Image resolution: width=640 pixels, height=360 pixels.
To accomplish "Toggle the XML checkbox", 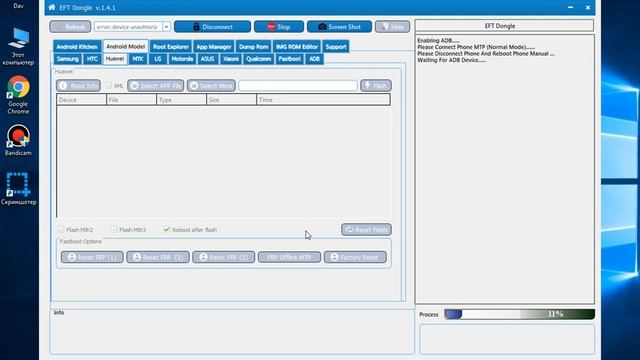I will [109, 85].
